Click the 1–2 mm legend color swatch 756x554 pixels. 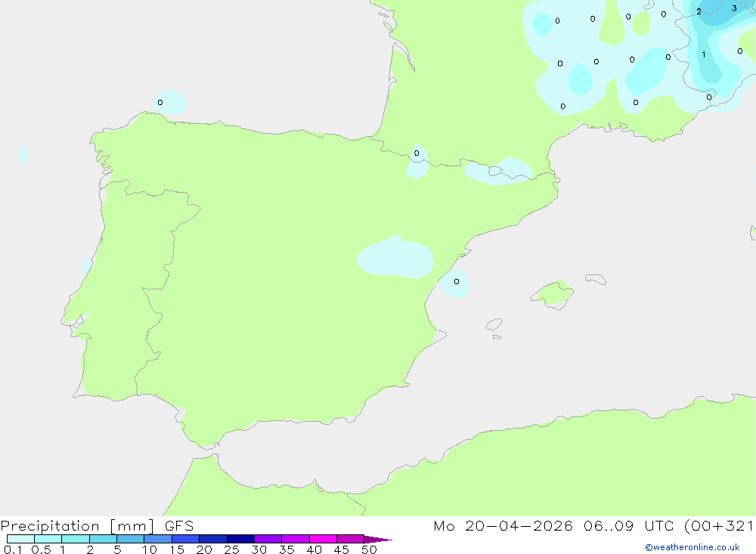76,539
